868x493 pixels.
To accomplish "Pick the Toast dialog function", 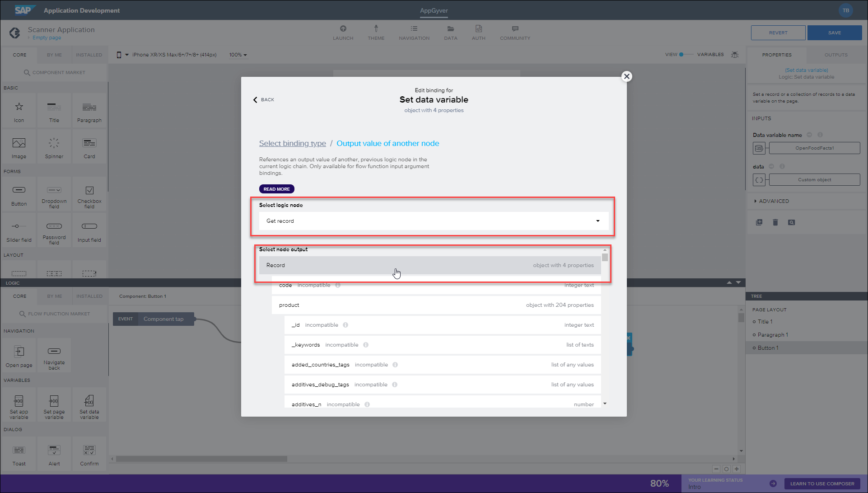I will click(19, 454).
